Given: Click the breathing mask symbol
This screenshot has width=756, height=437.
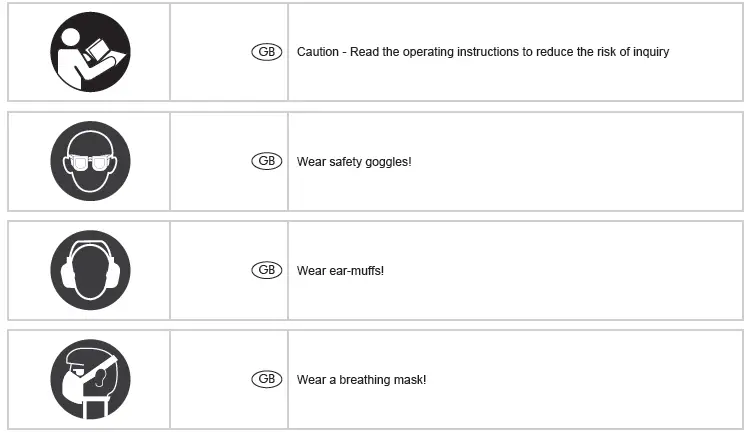Looking at the screenshot, I should pyautogui.click(x=91, y=378).
